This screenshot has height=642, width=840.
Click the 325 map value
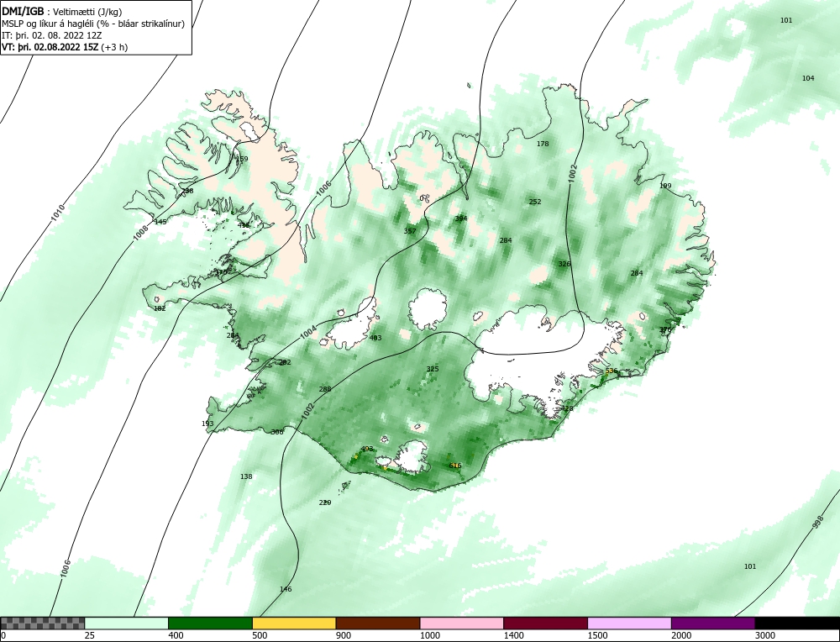click(x=433, y=369)
